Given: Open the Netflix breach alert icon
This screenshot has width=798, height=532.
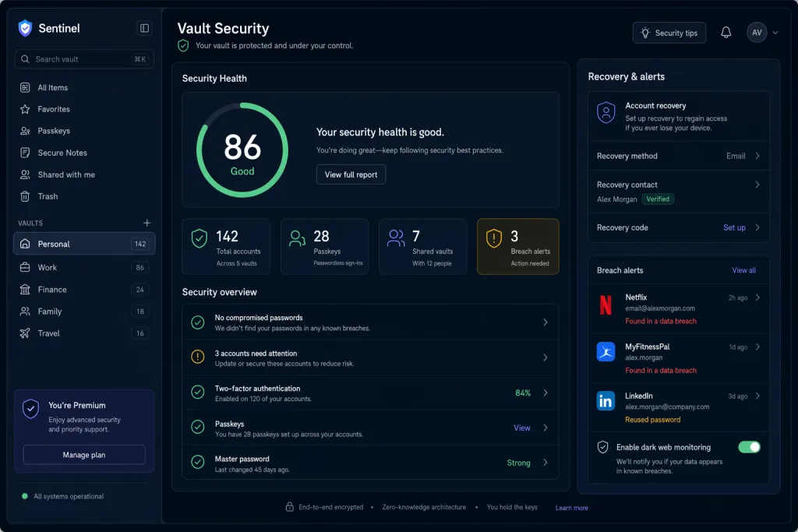Looking at the screenshot, I should pyautogui.click(x=606, y=305).
